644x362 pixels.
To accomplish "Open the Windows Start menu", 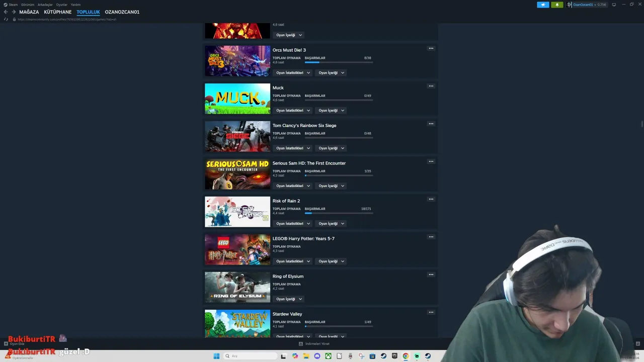I will [x=216, y=356].
